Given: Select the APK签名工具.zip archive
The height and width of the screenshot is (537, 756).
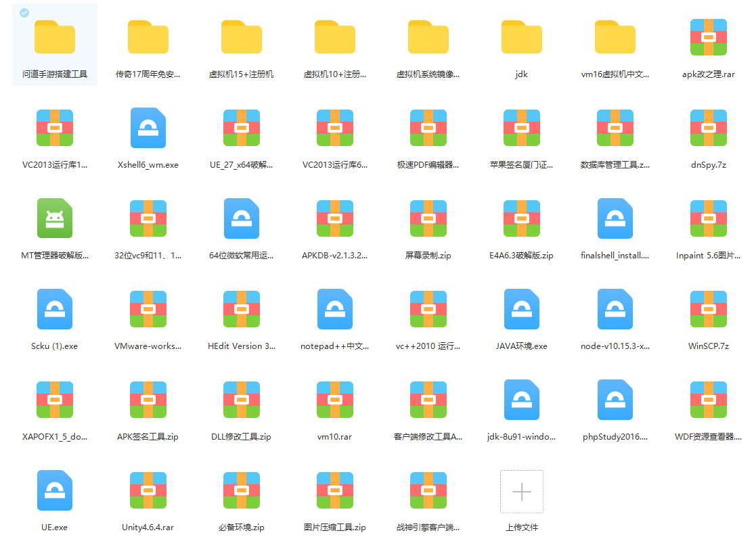Looking at the screenshot, I should tap(148, 400).
